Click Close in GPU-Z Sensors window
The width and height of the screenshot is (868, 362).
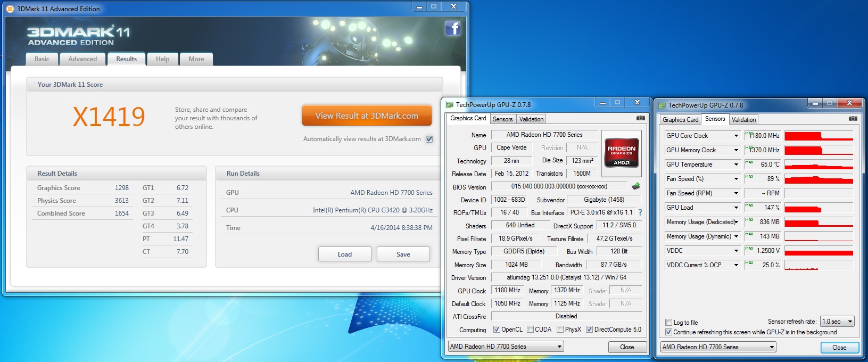[x=840, y=348]
